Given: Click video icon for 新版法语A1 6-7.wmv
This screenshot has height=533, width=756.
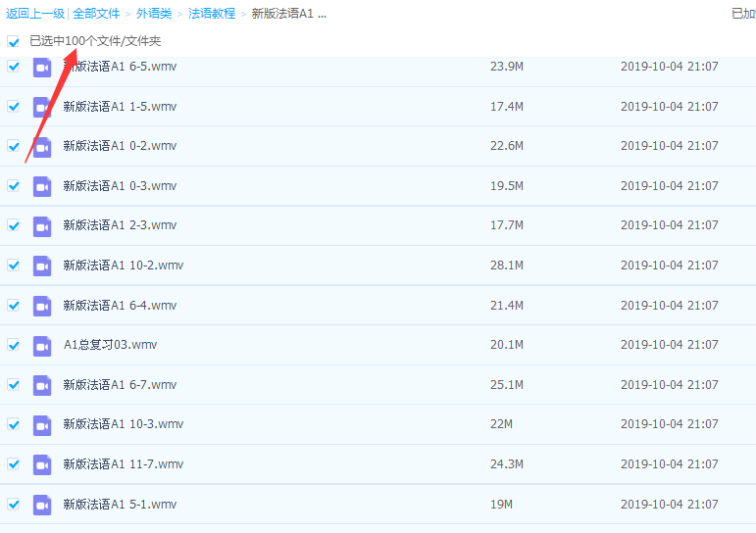Looking at the screenshot, I should [42, 385].
